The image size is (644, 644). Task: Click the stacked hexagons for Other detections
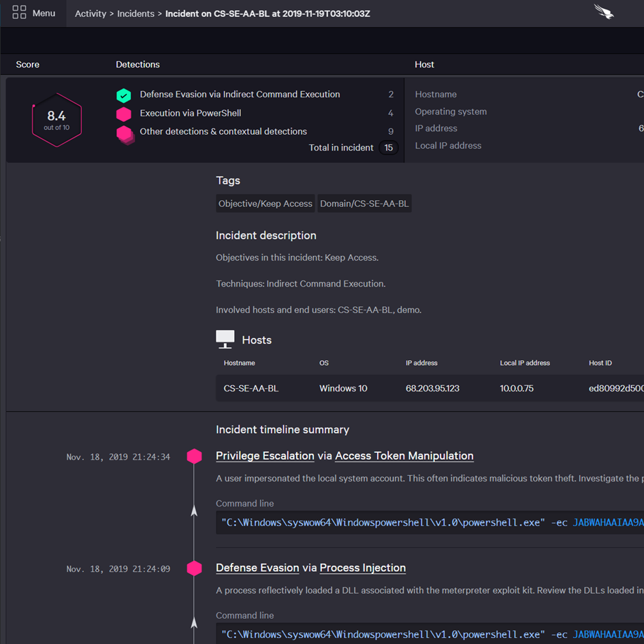pos(125,133)
